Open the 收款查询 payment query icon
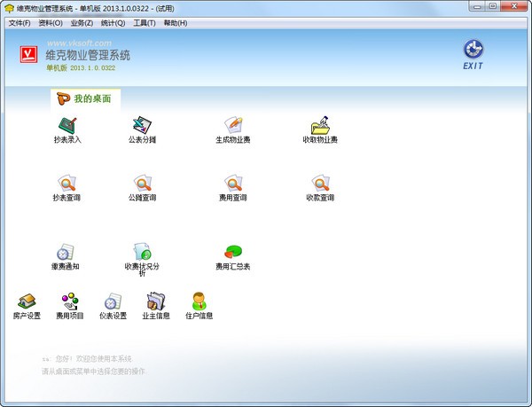 (x=320, y=184)
